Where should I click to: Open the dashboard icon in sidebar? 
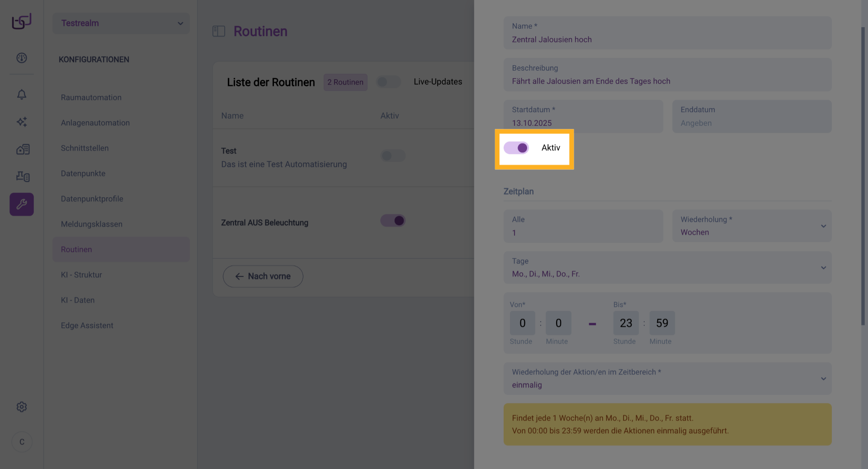[22, 58]
